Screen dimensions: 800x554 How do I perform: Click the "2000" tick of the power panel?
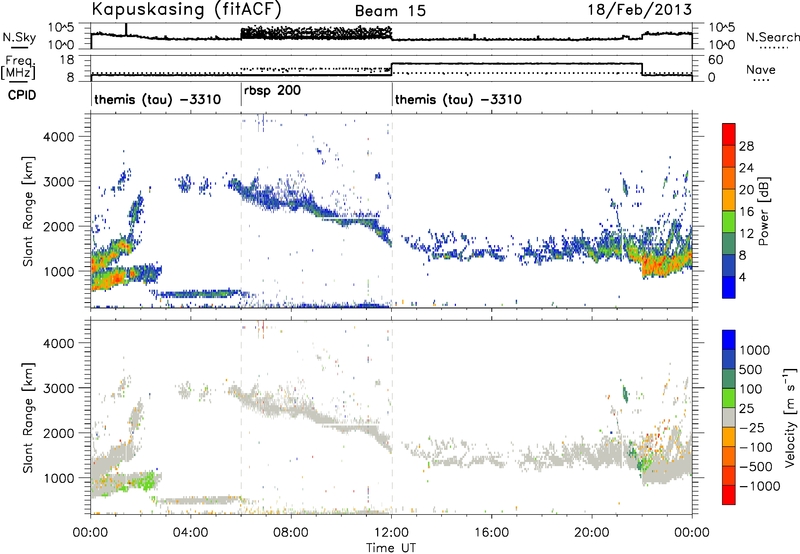58,226
